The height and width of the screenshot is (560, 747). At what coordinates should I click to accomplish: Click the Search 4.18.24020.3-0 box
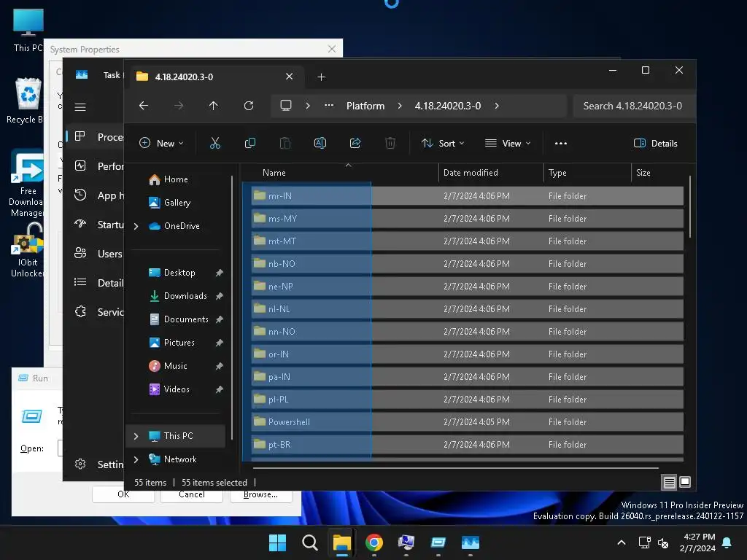tap(632, 106)
